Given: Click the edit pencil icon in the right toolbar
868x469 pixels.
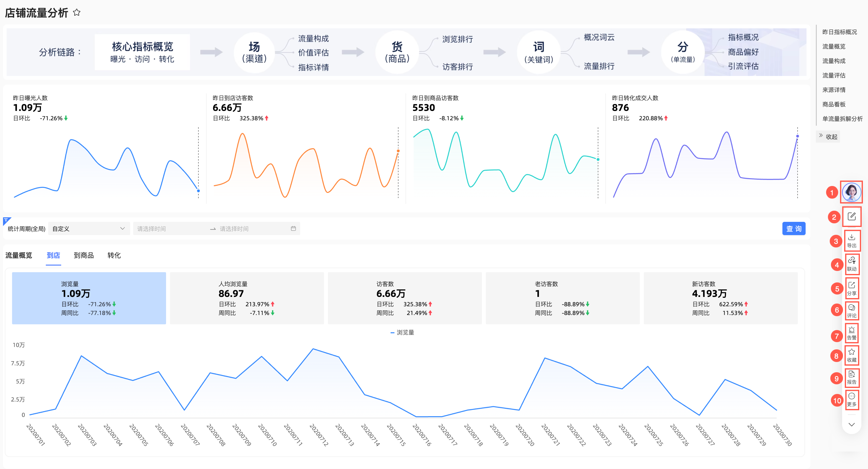Looking at the screenshot, I should (851, 216).
